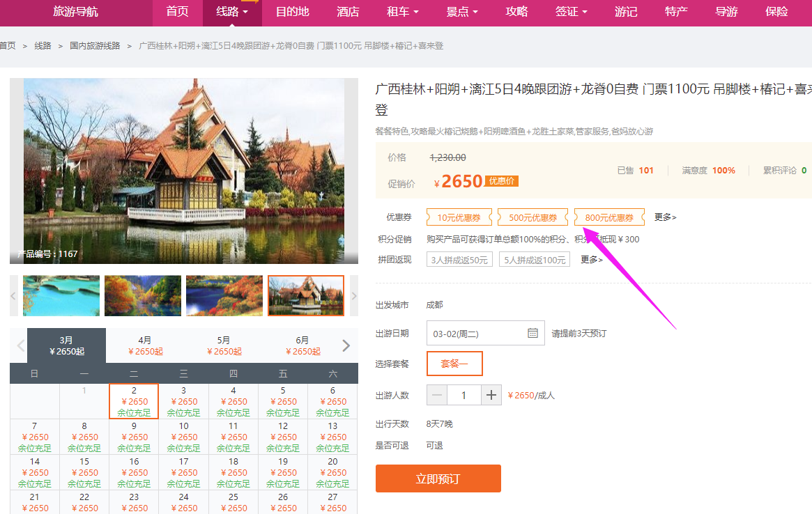Click the previous arrow beside the thumbnails
Screen dimensions: 812x514
click(x=12, y=295)
